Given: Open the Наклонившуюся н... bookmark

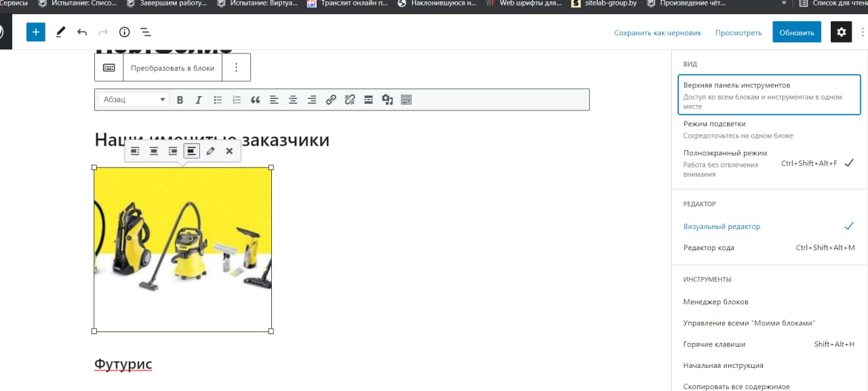Looking at the screenshot, I should 437,3.
